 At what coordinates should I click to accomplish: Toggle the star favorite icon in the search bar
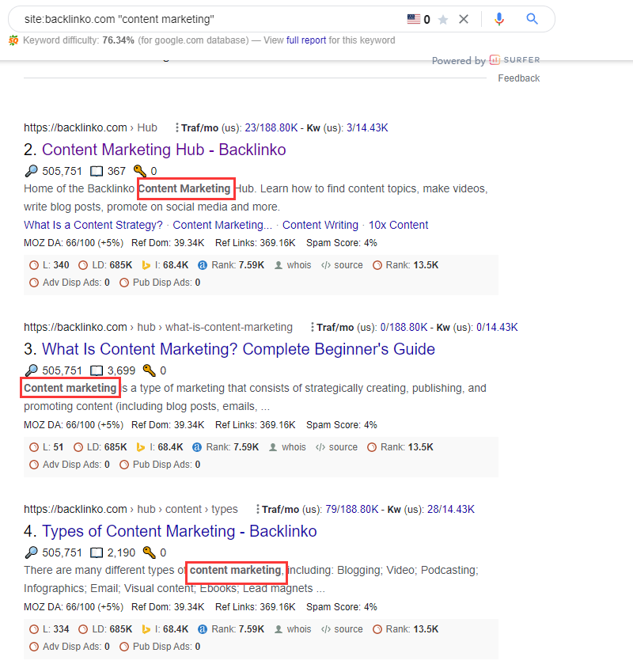coord(441,19)
